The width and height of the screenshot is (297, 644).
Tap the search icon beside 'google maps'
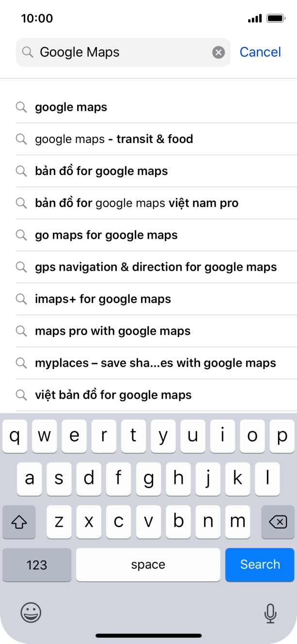tap(21, 107)
